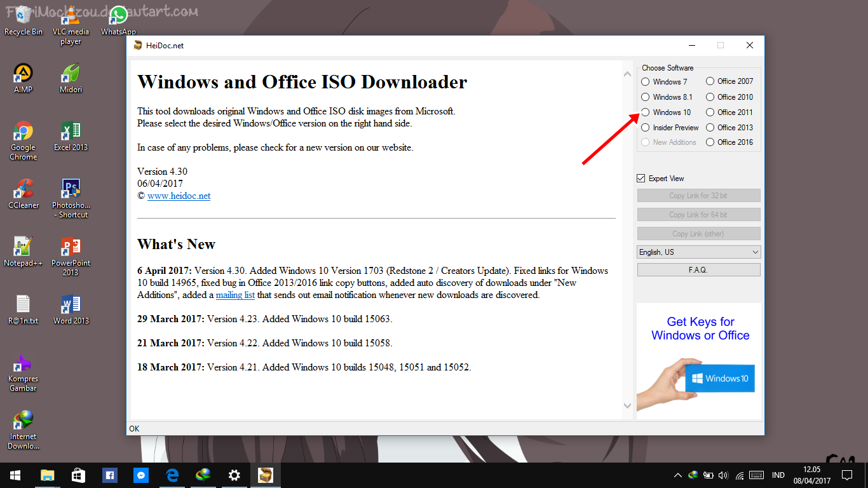The image size is (868, 488).
Task: Select the Windows 10 radio button
Action: point(646,112)
